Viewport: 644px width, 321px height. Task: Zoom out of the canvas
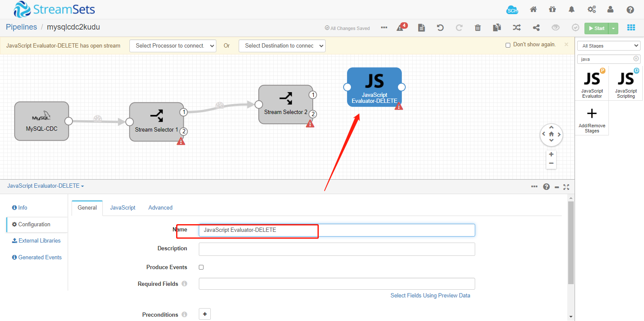tap(551, 163)
